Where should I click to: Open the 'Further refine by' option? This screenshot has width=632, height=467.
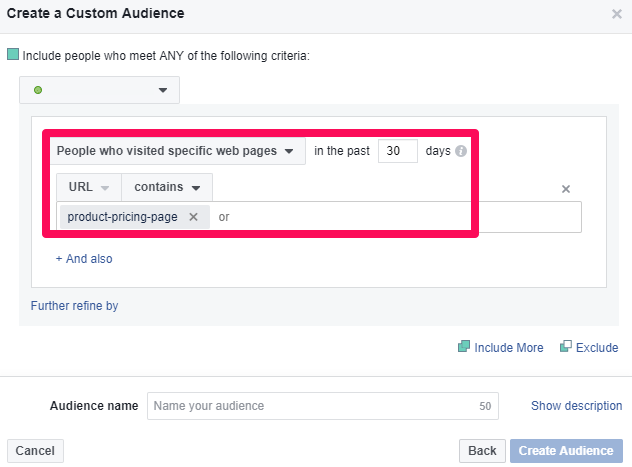point(74,306)
